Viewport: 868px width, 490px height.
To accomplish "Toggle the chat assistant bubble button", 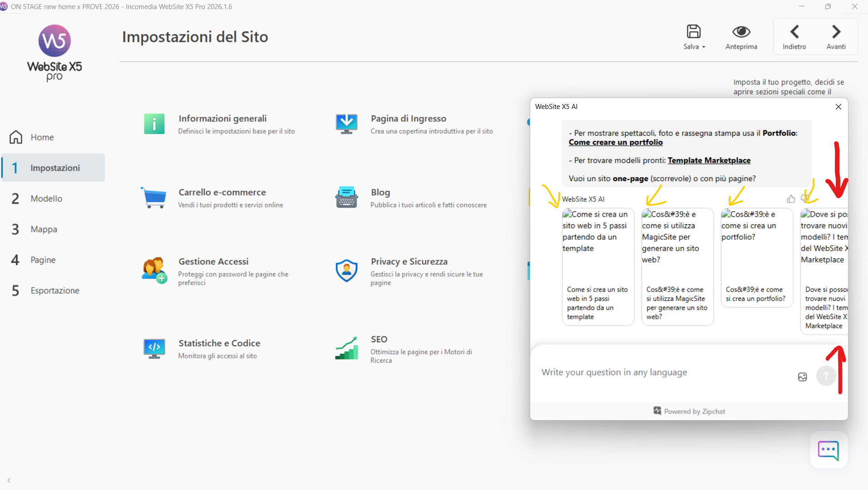I will [828, 450].
